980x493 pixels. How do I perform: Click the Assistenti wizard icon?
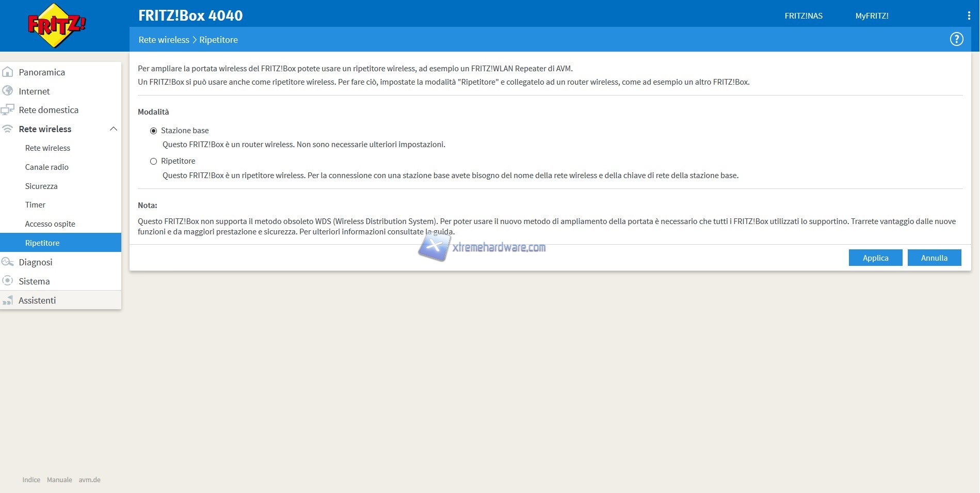click(x=8, y=300)
